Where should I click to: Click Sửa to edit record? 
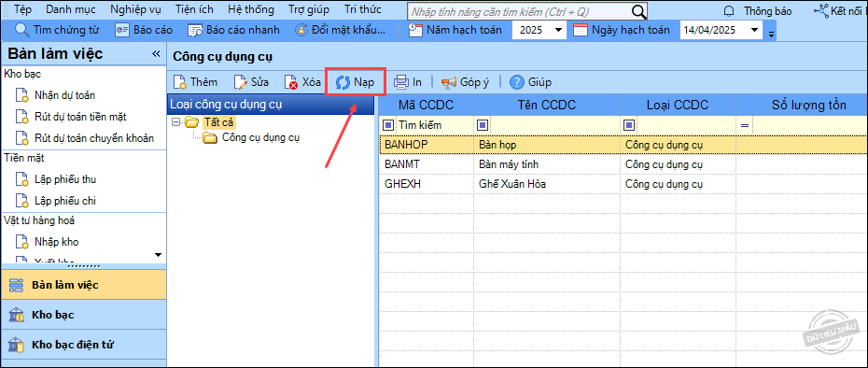coord(251,82)
